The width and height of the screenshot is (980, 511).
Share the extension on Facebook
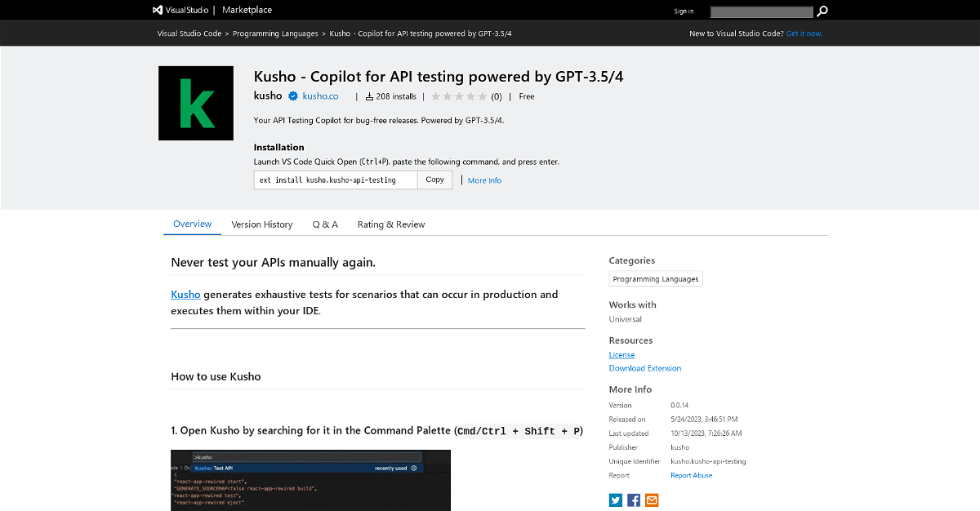pos(634,500)
